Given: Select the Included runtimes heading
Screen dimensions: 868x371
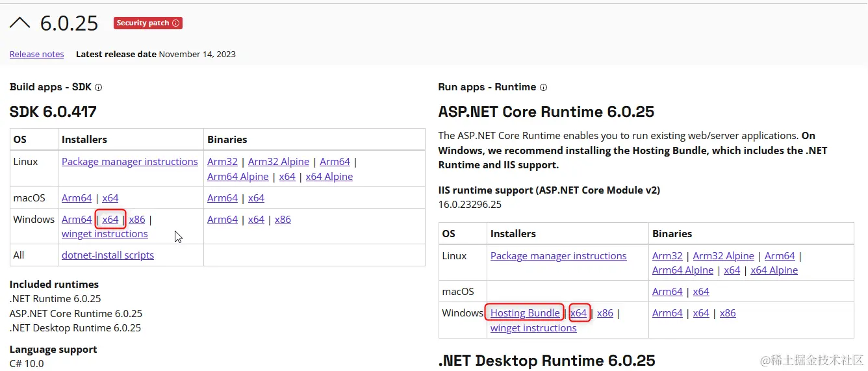Looking at the screenshot, I should 55,285.
